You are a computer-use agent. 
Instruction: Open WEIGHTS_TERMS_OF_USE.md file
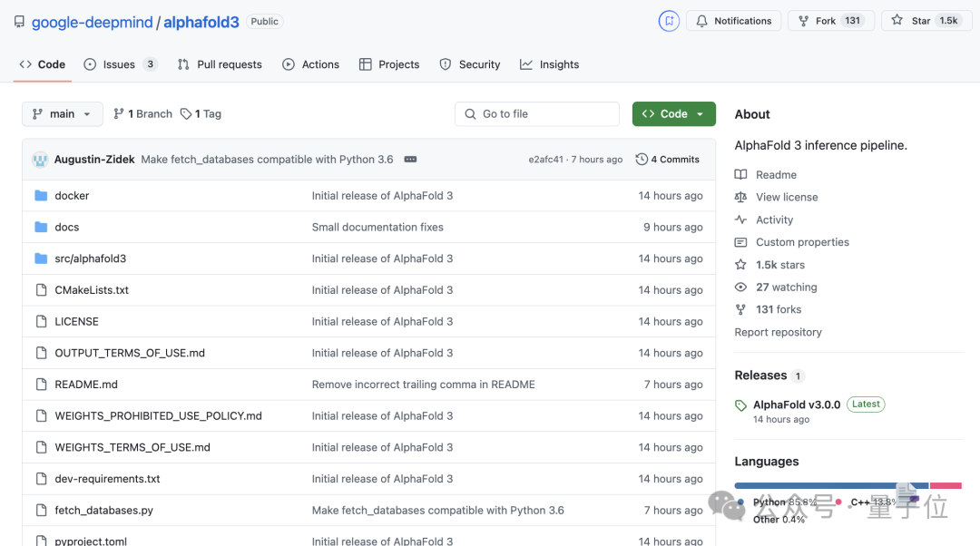click(x=132, y=447)
